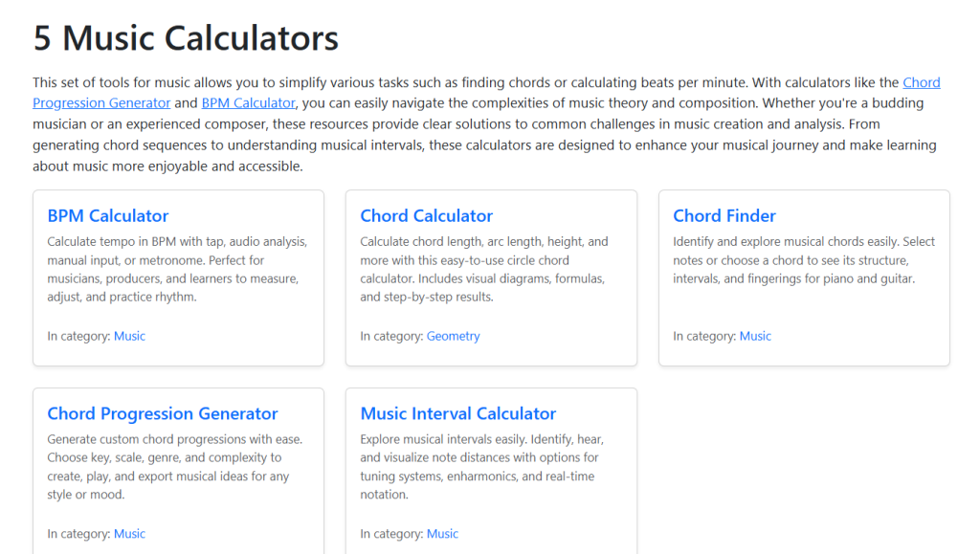Click the Music Interval Calculator description text
Screen dimensions: 980x554
481,467
